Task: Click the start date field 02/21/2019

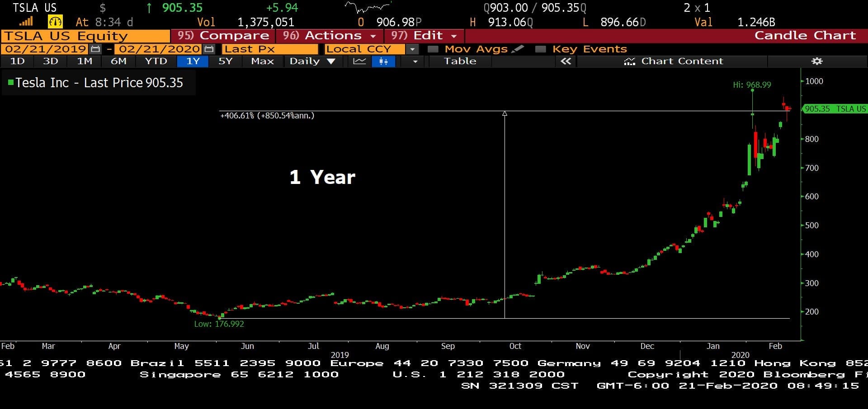Action: [x=46, y=49]
